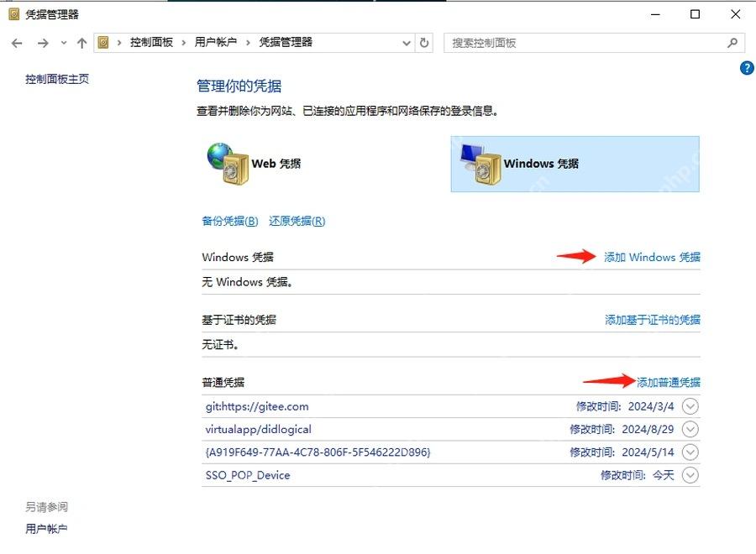Screen dimensions: 756x554
Task: Select 控制面板 in the breadcrumb
Action: tap(151, 43)
